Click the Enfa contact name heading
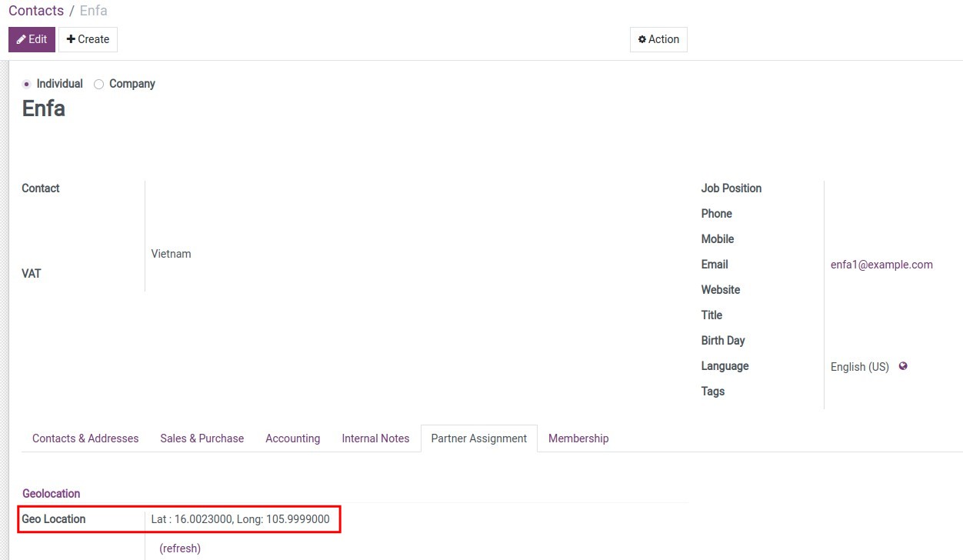The image size is (963, 560). tap(44, 108)
